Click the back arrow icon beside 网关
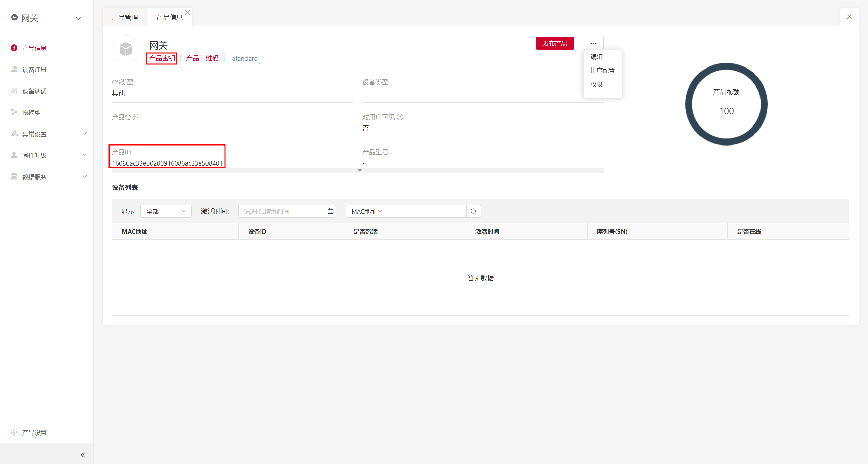 click(x=14, y=17)
